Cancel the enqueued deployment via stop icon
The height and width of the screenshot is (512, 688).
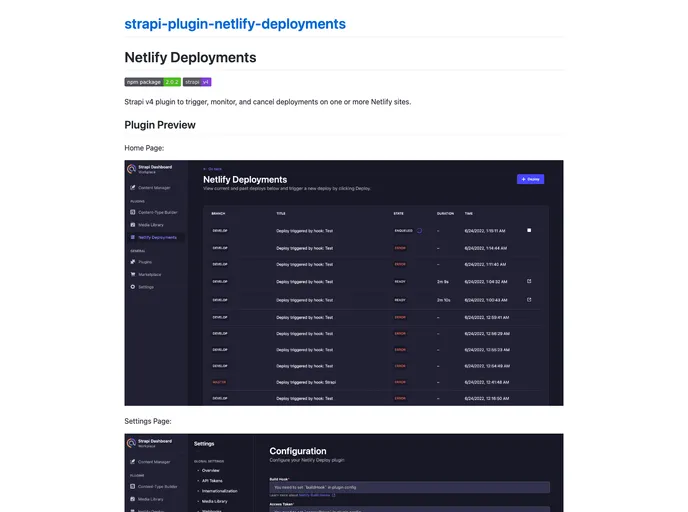pos(529,230)
